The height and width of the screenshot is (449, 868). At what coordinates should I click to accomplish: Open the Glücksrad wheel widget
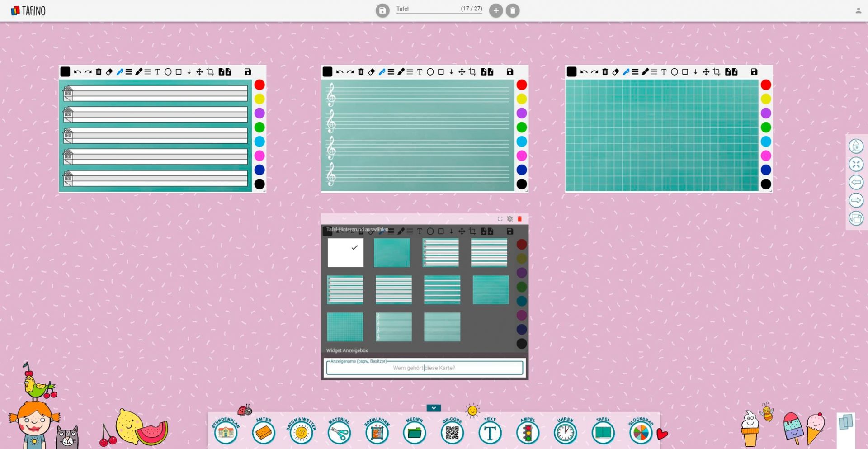641,433
